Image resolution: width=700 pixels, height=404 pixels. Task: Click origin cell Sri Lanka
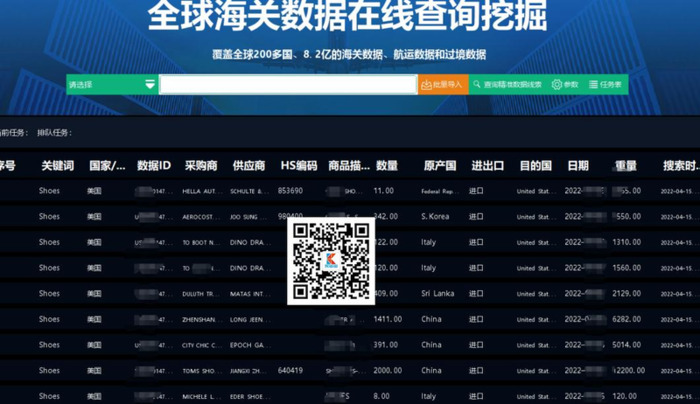(438, 293)
